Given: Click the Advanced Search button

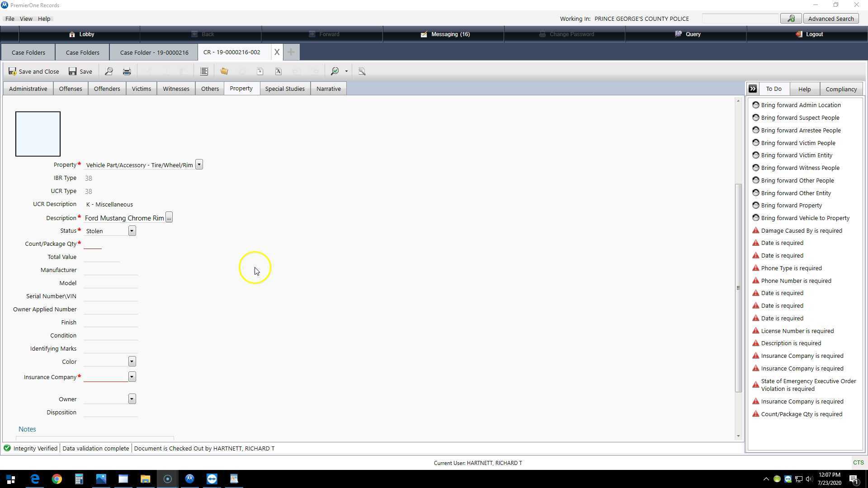Looking at the screenshot, I should (x=830, y=19).
